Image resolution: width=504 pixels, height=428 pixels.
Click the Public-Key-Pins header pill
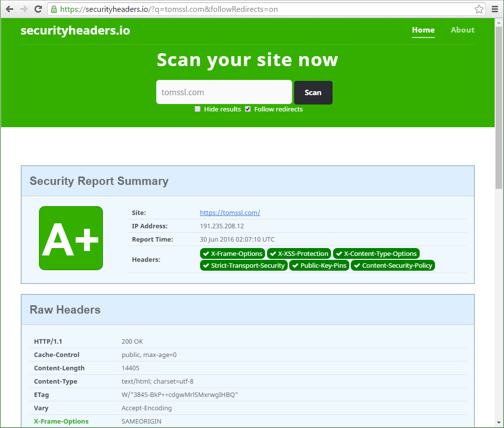(x=319, y=265)
